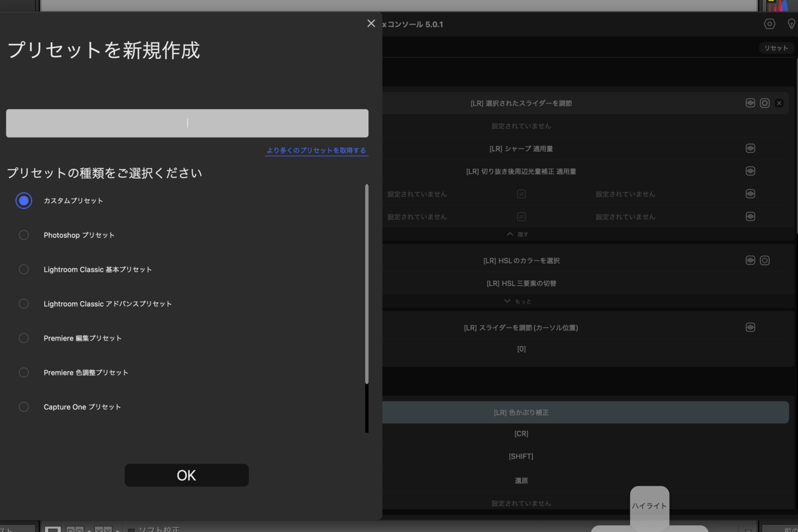The image size is (798, 532).
Task: Close the new preset dialog
Action: [x=371, y=23]
